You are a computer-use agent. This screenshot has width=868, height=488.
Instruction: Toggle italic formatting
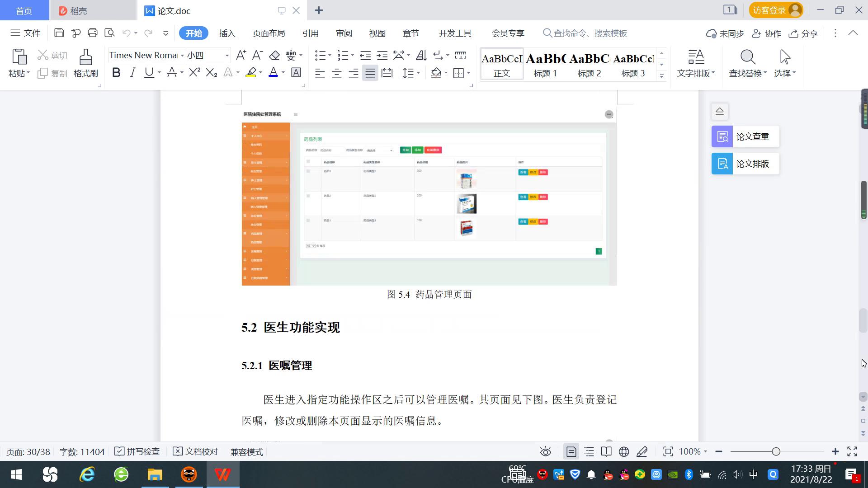click(132, 72)
